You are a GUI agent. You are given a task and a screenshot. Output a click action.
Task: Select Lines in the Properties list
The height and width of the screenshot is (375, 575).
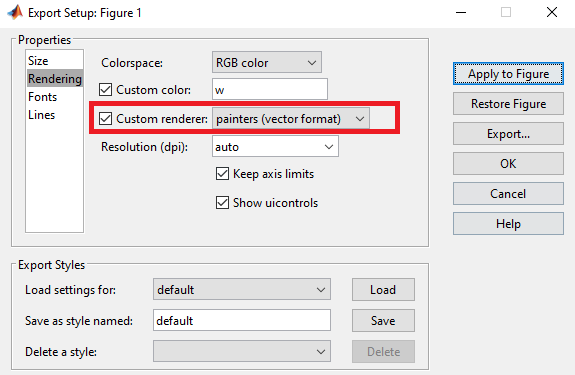click(x=54, y=115)
